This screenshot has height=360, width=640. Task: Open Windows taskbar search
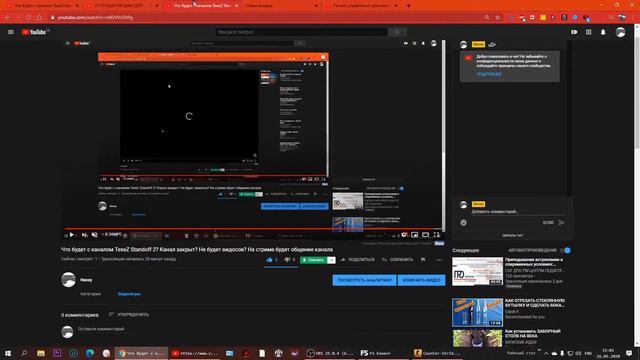point(24,353)
